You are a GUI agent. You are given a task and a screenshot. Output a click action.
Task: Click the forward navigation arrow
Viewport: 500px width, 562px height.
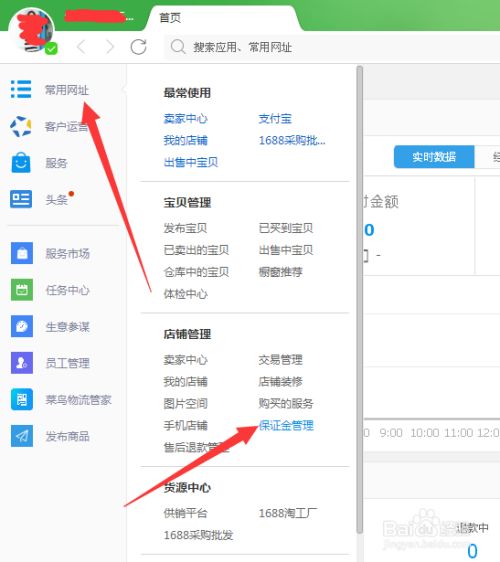(110, 47)
